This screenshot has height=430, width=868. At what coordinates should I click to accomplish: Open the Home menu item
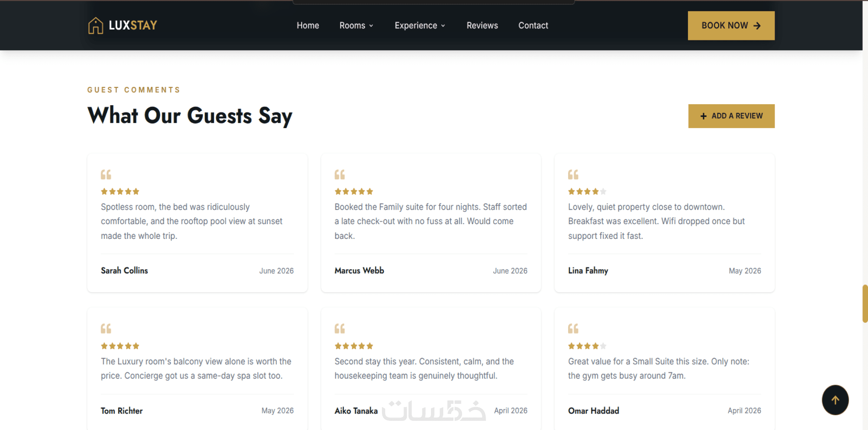308,26
